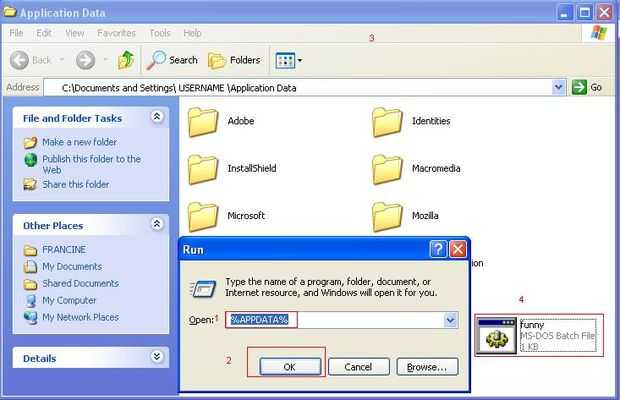
Task: Open the Edit menu
Action: pyautogui.click(x=43, y=33)
